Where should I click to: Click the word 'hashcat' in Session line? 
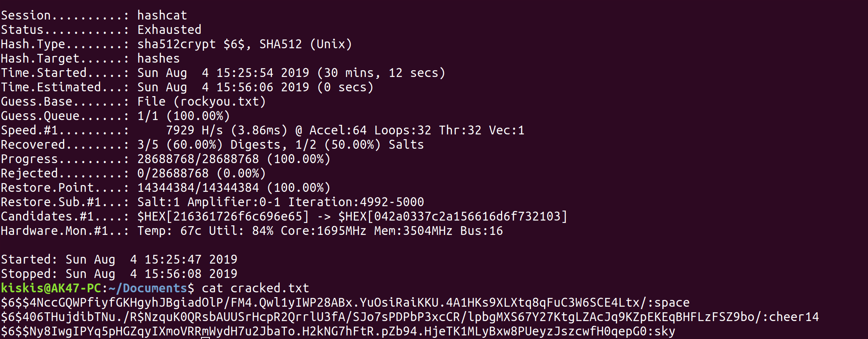162,16
